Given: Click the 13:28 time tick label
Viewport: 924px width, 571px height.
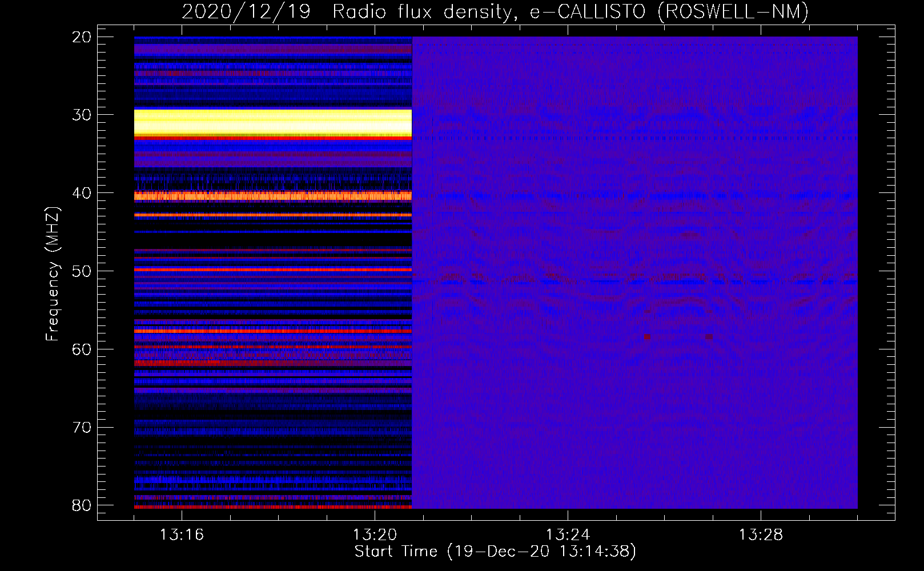Looking at the screenshot, I should click(x=761, y=534).
